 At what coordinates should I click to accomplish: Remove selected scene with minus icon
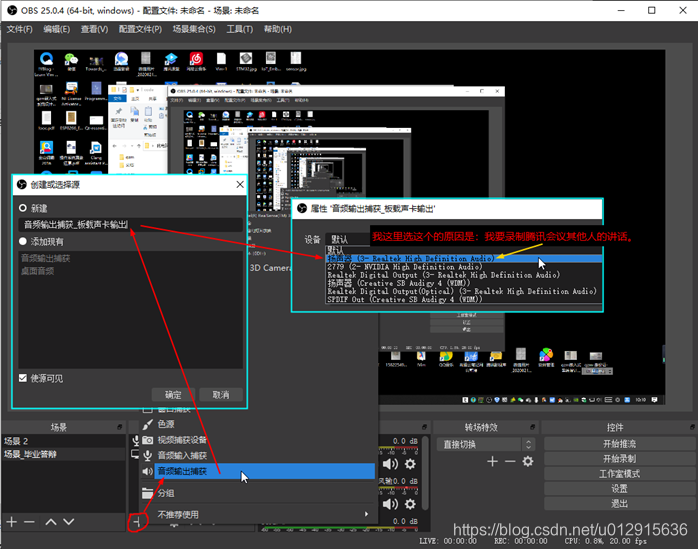pyautogui.click(x=29, y=522)
